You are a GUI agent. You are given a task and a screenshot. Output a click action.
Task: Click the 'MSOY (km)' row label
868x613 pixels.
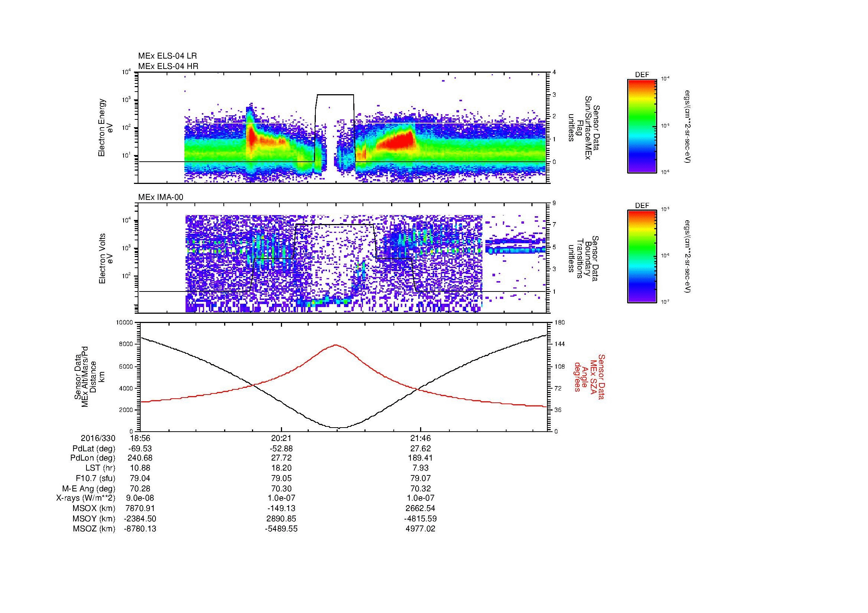point(94,518)
